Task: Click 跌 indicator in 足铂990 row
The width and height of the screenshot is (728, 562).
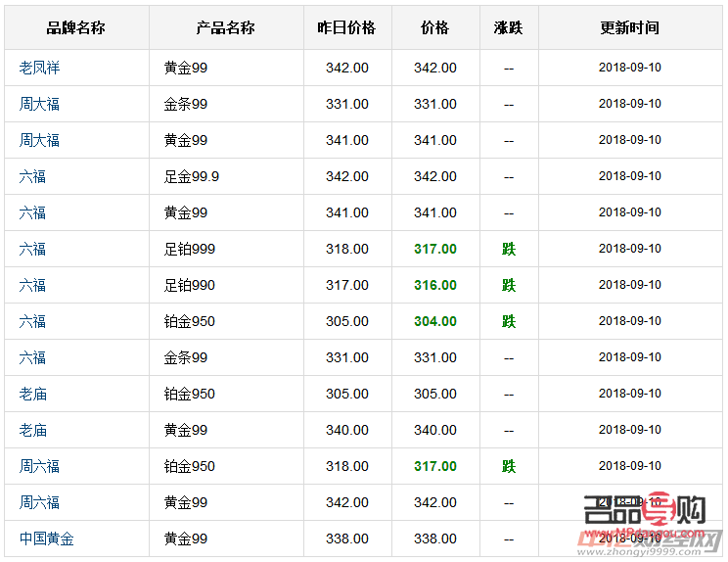Action: click(x=509, y=285)
